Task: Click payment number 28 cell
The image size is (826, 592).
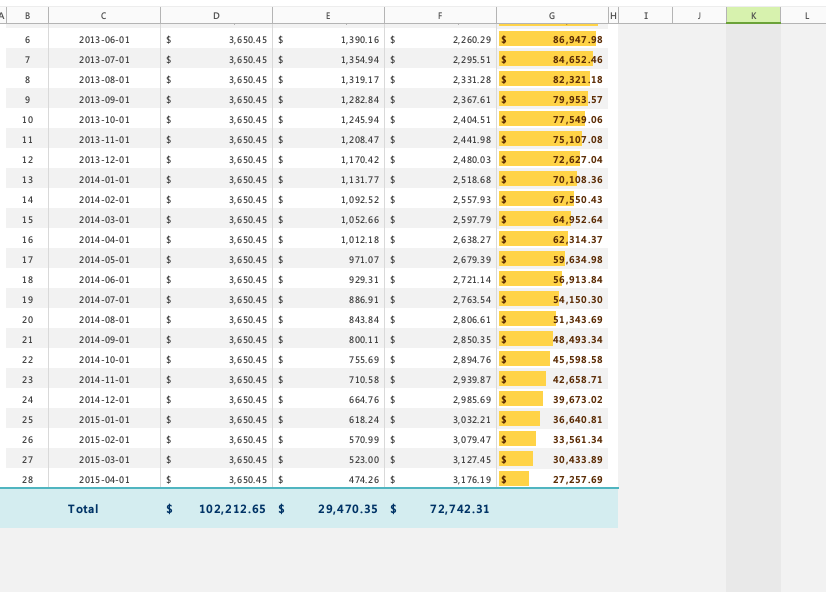Action: coord(27,480)
